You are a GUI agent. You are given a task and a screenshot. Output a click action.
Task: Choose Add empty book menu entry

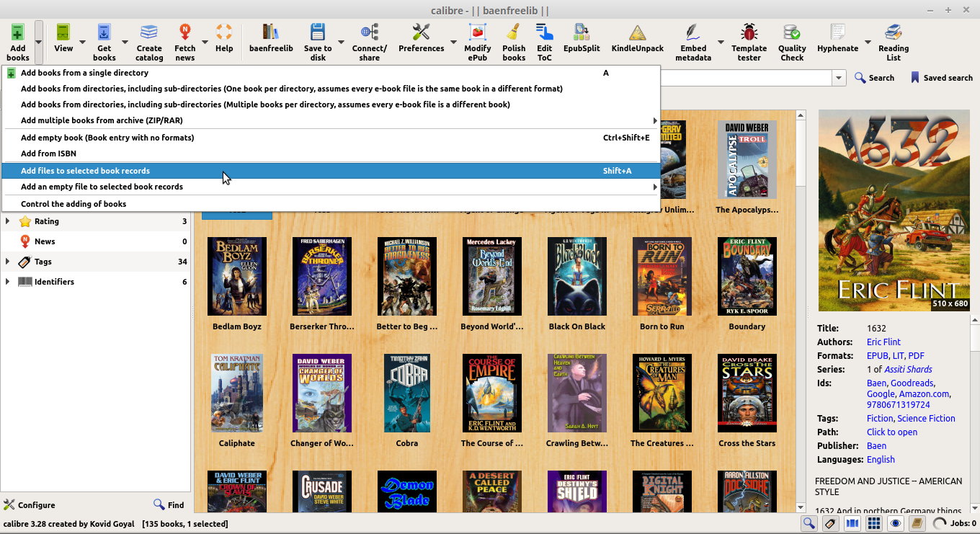point(331,138)
